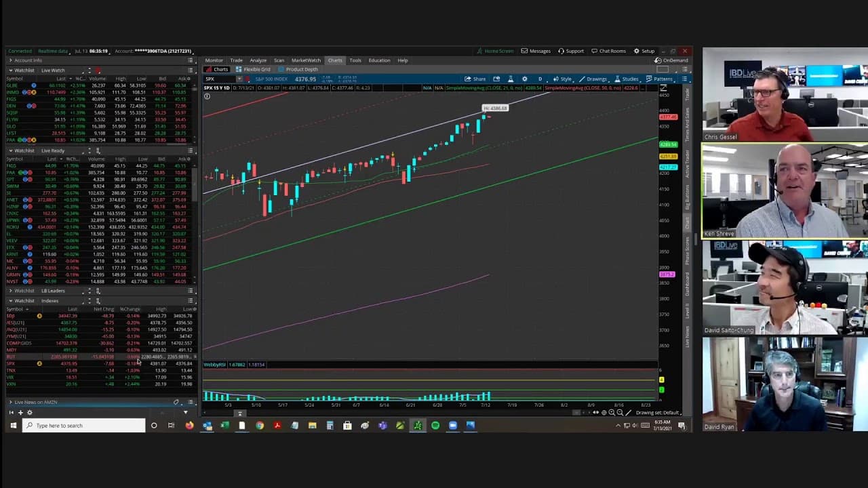
Task: Select the GLBE row in Live Watch
Action: coord(100,86)
